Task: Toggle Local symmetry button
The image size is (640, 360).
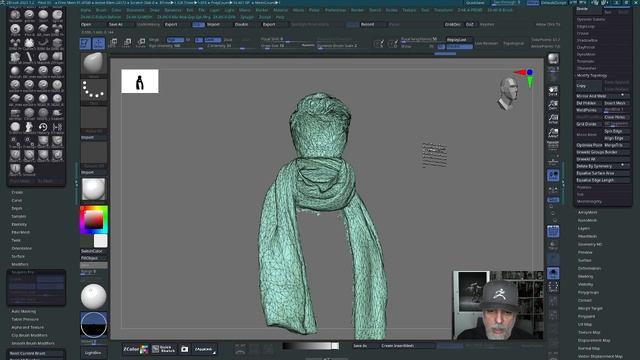Action: (553, 176)
